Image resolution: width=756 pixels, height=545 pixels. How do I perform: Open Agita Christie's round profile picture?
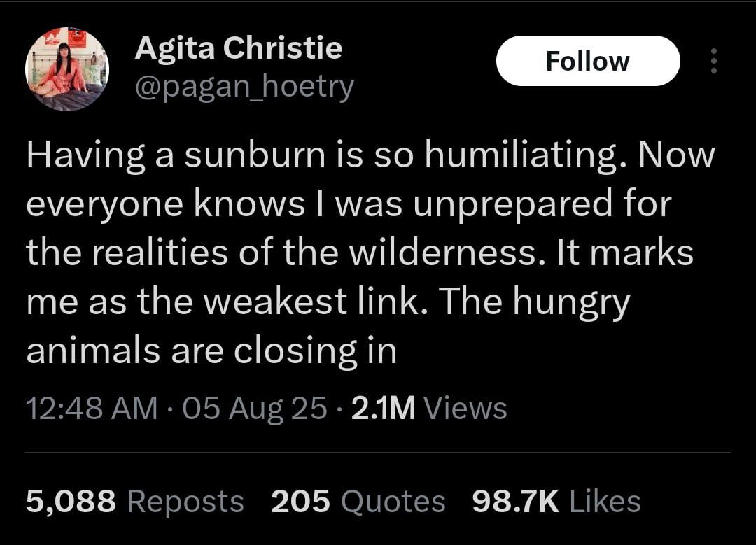coord(67,69)
